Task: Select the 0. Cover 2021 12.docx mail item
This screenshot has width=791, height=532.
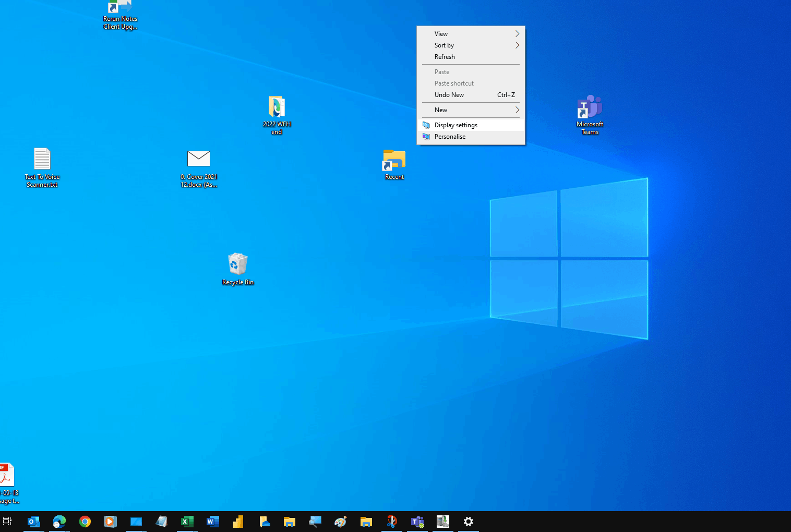Action: tap(199, 168)
